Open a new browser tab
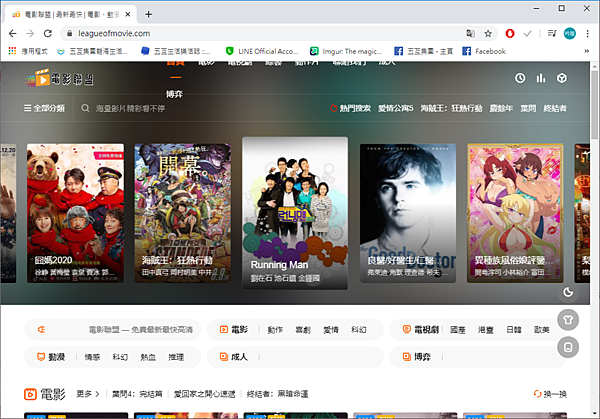600x419 pixels. click(148, 15)
